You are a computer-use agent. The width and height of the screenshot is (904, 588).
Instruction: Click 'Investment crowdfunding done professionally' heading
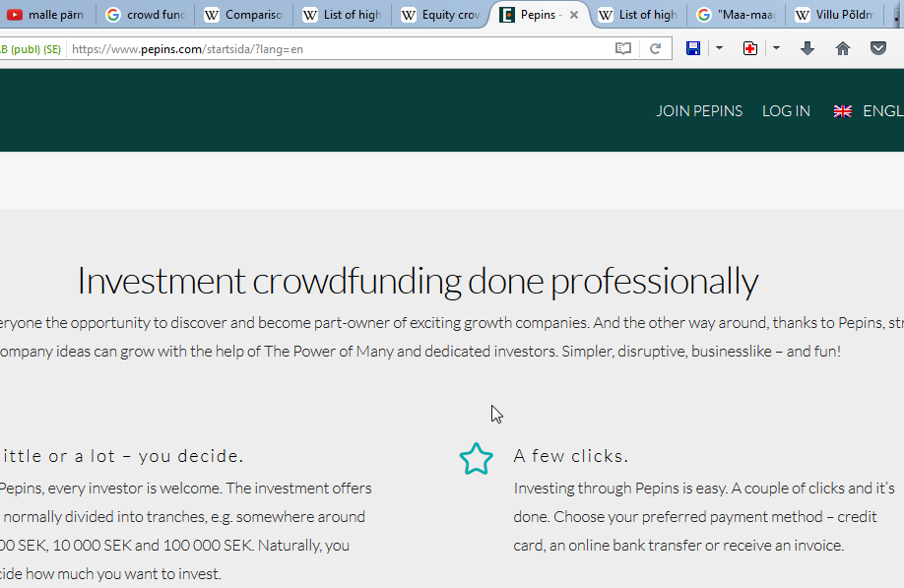(418, 282)
